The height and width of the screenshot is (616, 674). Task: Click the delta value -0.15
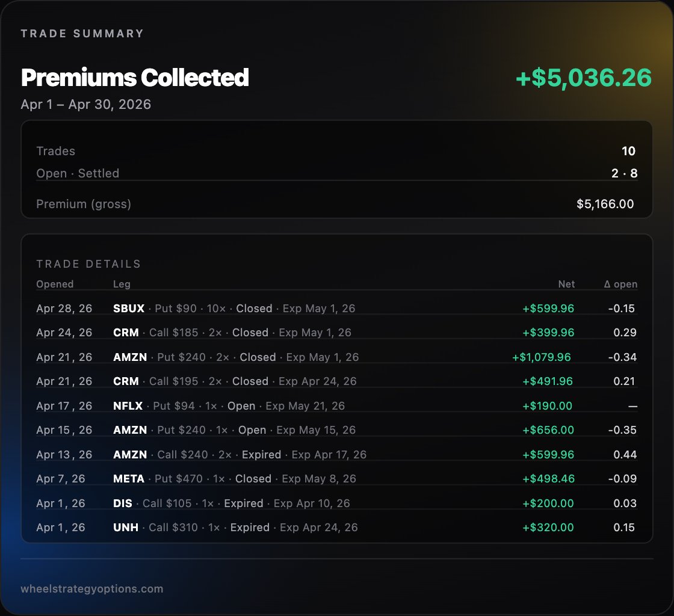[622, 309]
